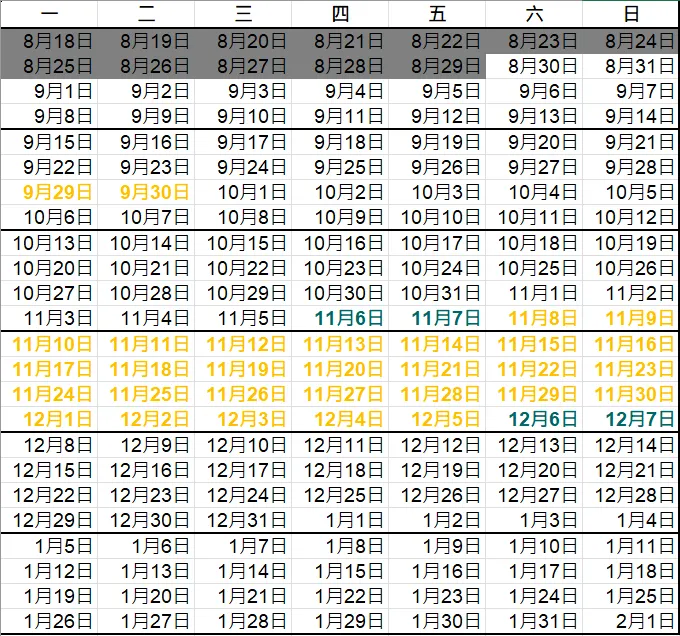Select the yellow 11月24日 cell
This screenshot has width=680, height=636.
point(49,395)
